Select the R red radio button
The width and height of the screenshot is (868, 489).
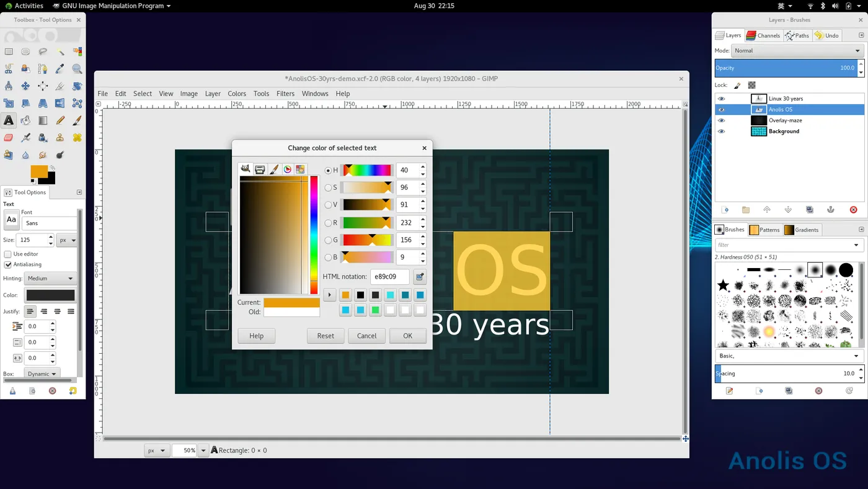pos(328,222)
